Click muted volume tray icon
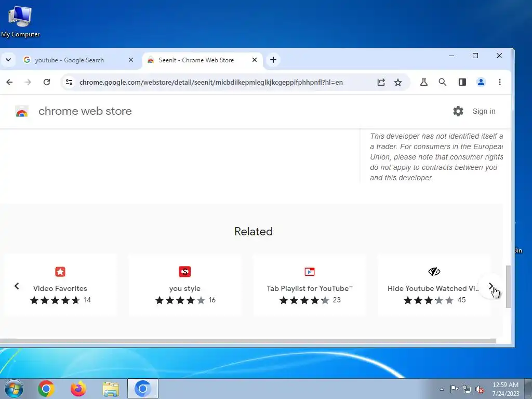 coord(480,389)
